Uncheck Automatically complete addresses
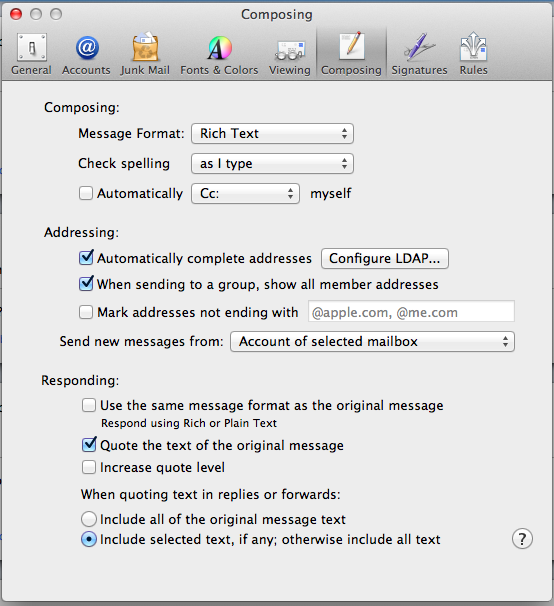Screen dimensions: 554x606 pyautogui.click(x=86, y=258)
